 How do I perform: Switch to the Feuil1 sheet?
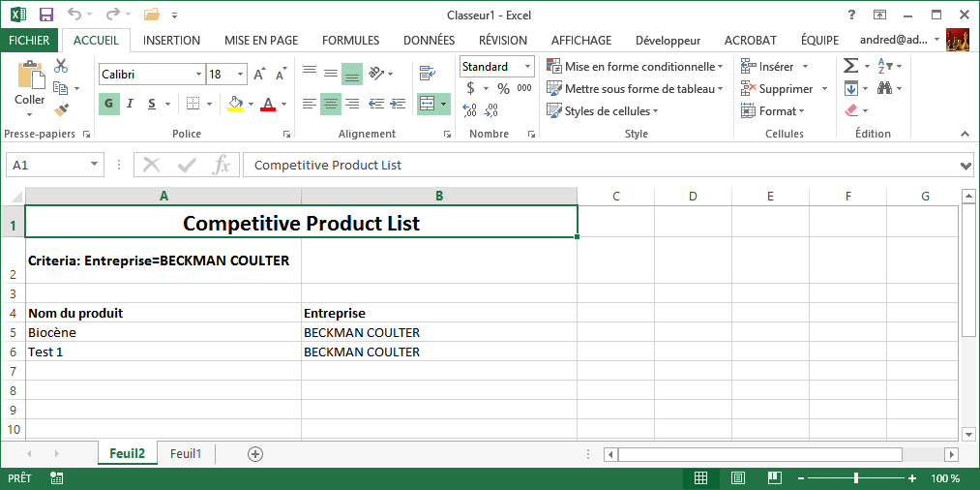point(186,454)
